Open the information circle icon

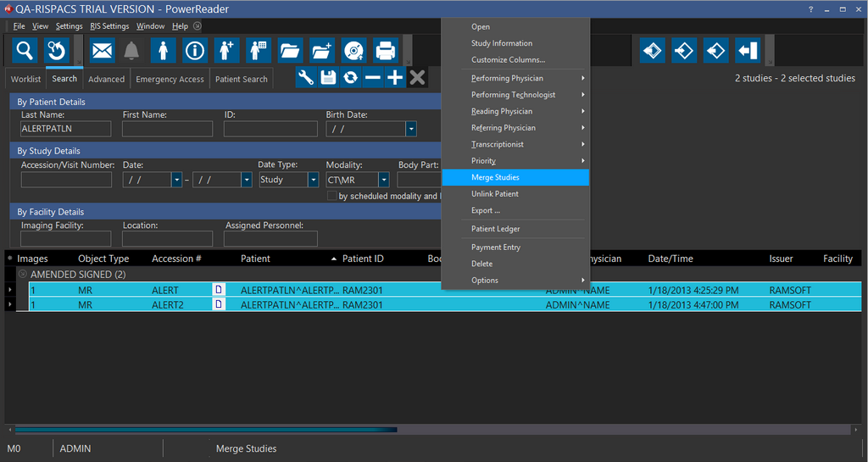point(196,51)
